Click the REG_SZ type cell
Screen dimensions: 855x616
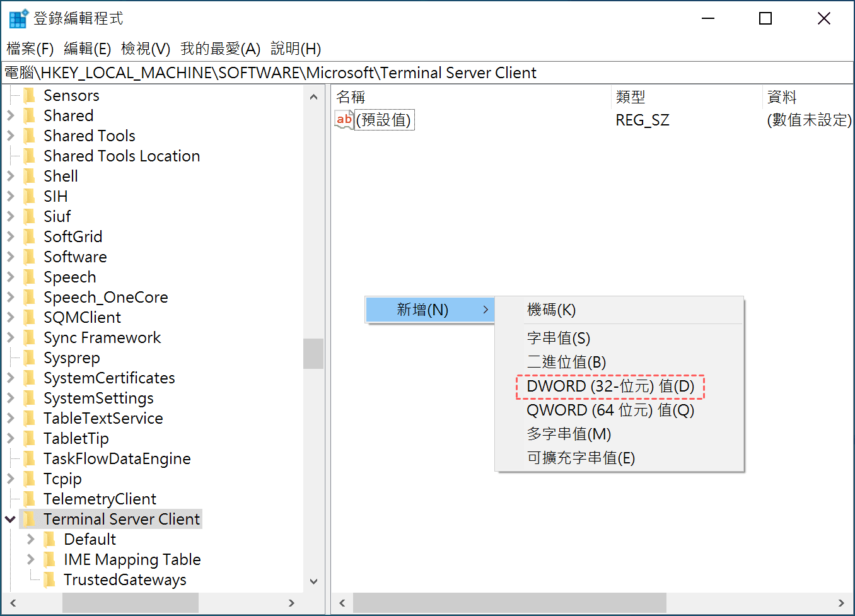[x=643, y=120]
